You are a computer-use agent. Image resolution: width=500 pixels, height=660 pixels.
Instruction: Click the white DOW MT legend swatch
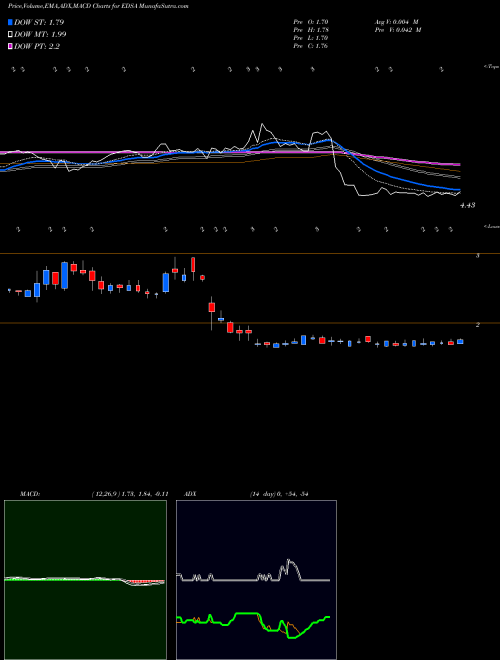pos(11,35)
